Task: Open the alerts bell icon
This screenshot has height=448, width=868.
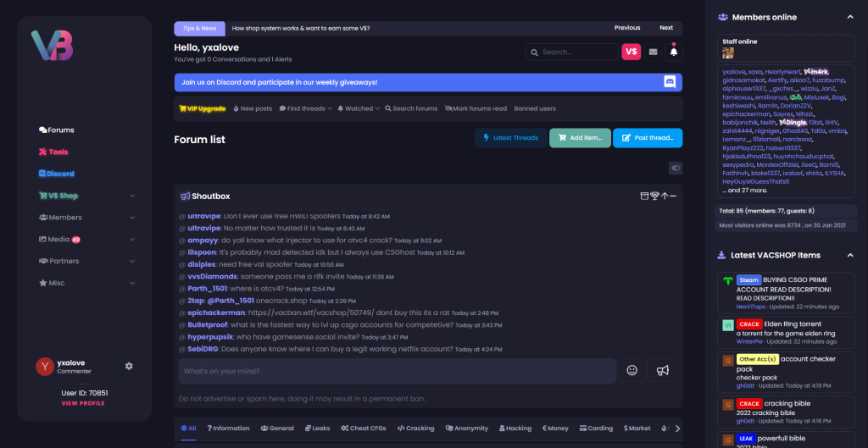Action: 674,52
